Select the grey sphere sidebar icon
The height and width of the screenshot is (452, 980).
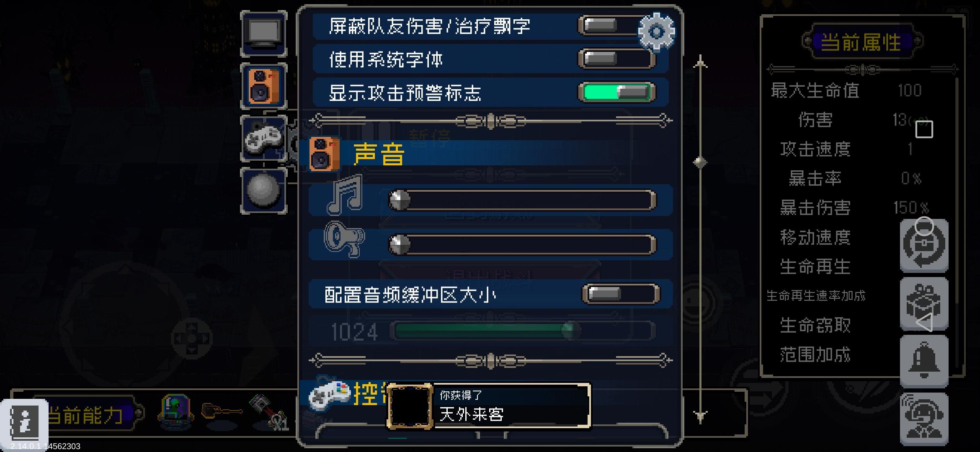(x=264, y=191)
